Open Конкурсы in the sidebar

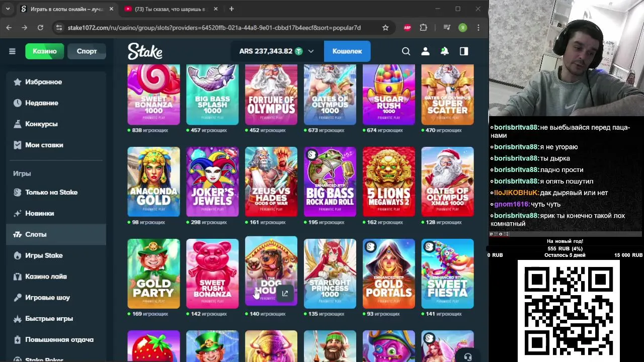coord(56,124)
